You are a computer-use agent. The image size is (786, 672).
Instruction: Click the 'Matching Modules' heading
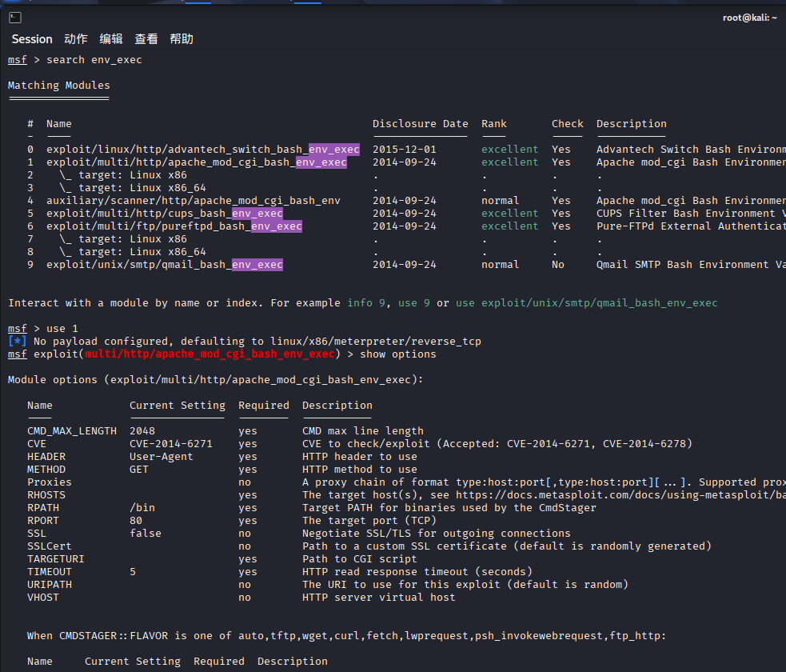58,86
